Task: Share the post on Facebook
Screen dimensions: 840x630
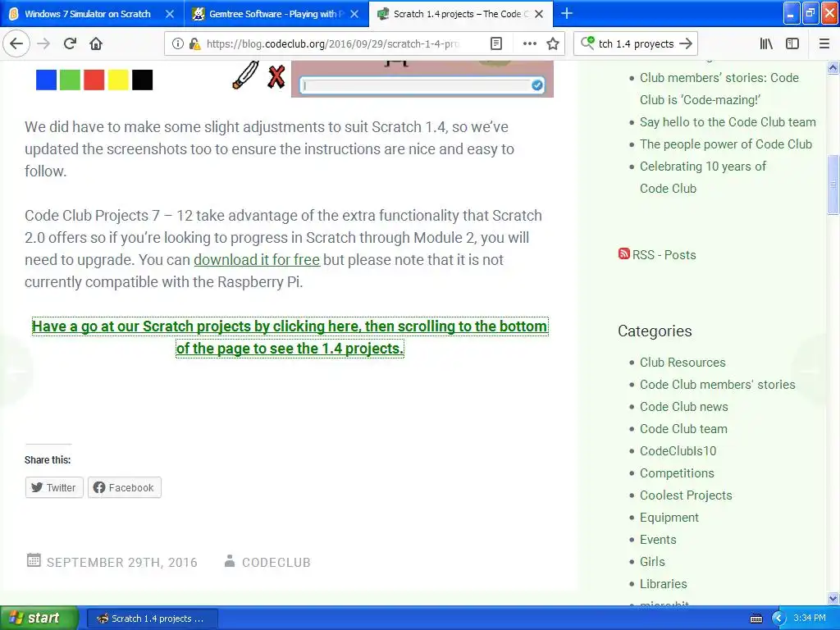Action: (x=125, y=487)
